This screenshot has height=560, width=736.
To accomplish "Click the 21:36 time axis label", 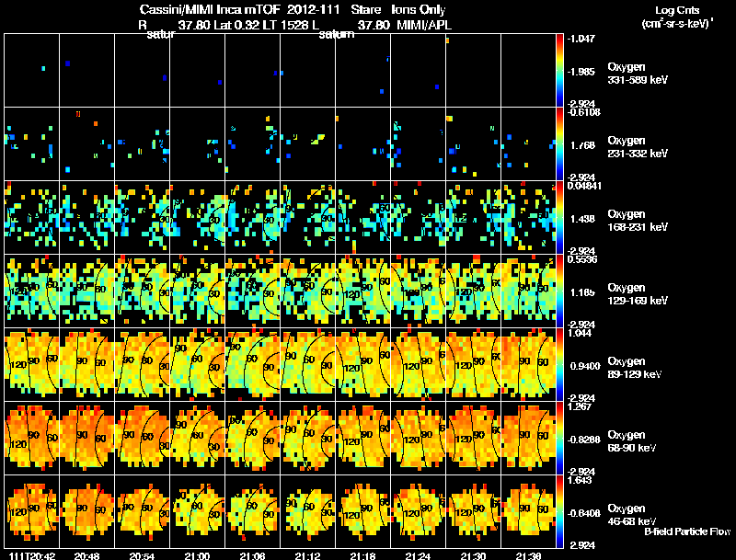I will pyautogui.click(x=528, y=555).
